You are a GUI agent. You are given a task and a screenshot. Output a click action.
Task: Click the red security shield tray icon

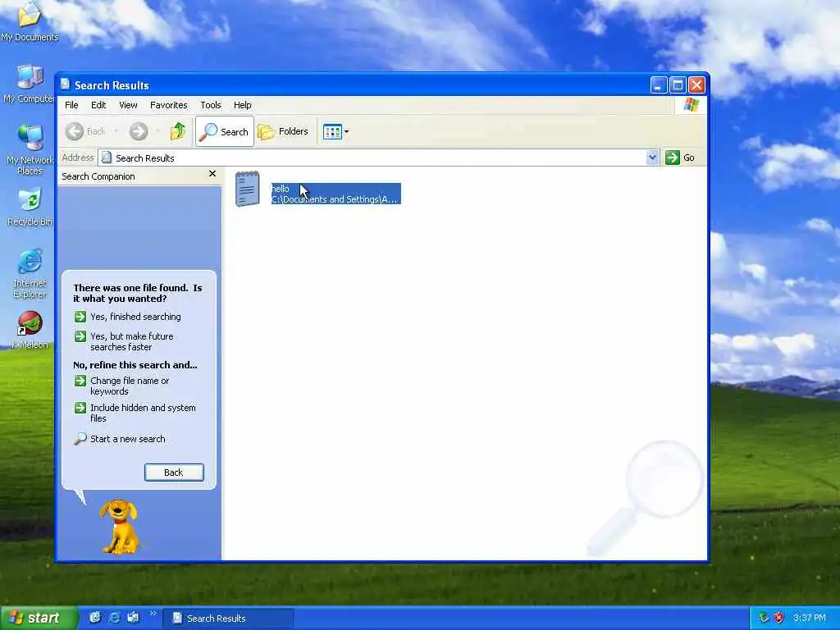[x=779, y=618]
